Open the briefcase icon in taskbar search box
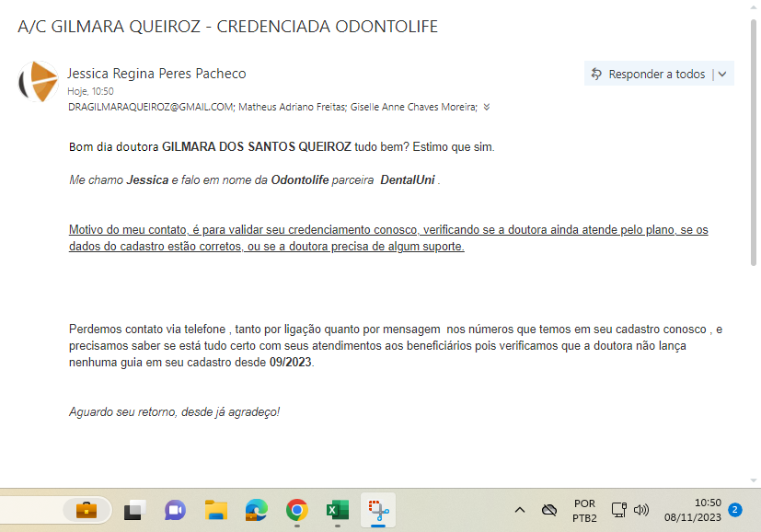Image resolution: width=761 pixels, height=532 pixels. click(86, 510)
